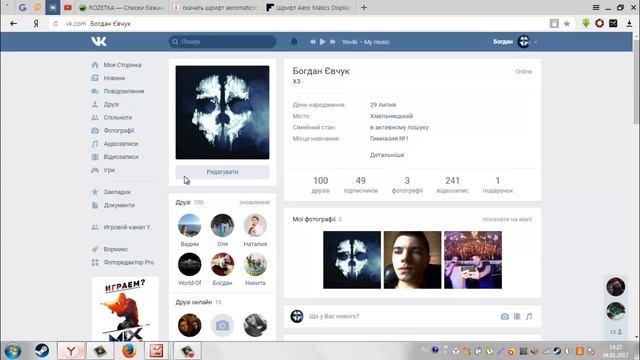Open the Windows Start button
Image resolution: width=640 pixels, height=360 pixels.
tap(13, 351)
